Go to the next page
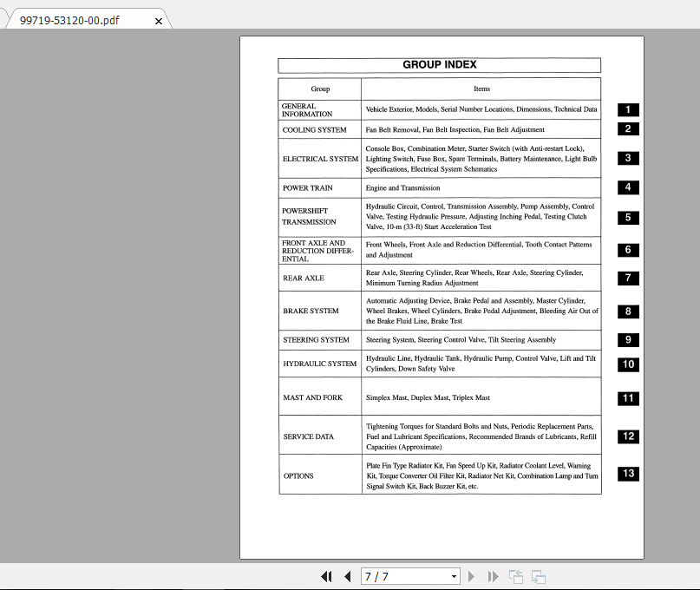The height and width of the screenshot is (590, 700). (471, 576)
